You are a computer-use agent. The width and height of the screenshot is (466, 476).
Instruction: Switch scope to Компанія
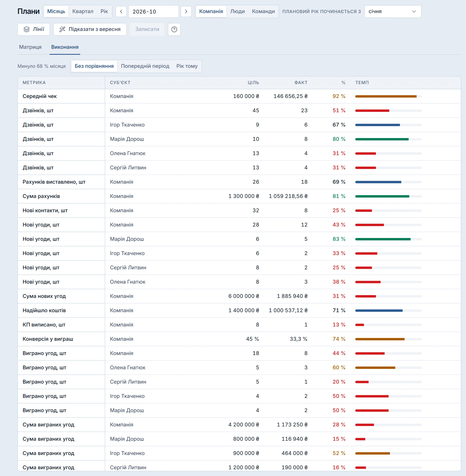[211, 12]
